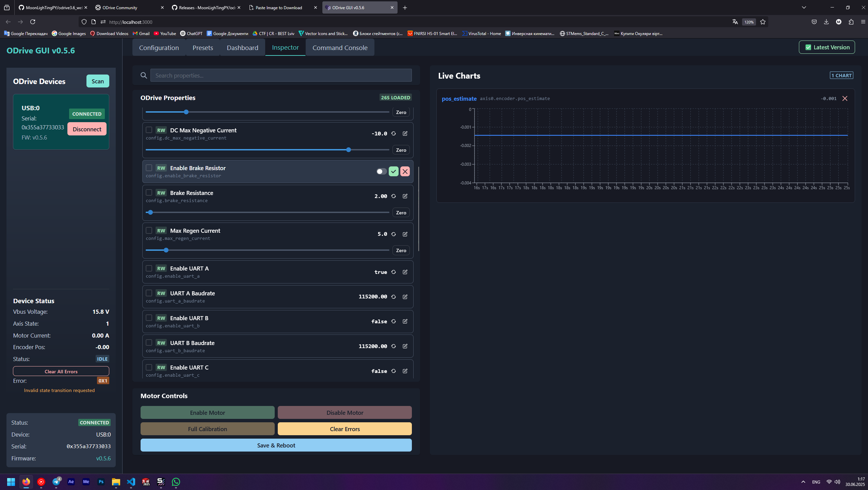The height and width of the screenshot is (490, 868).
Task: Focus the Search properties input field
Action: tap(281, 76)
